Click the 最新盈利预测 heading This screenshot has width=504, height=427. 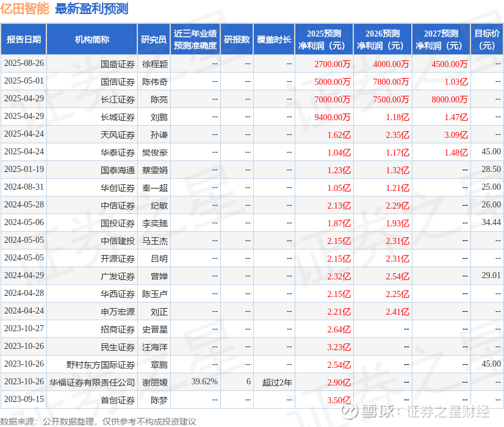coord(92,9)
